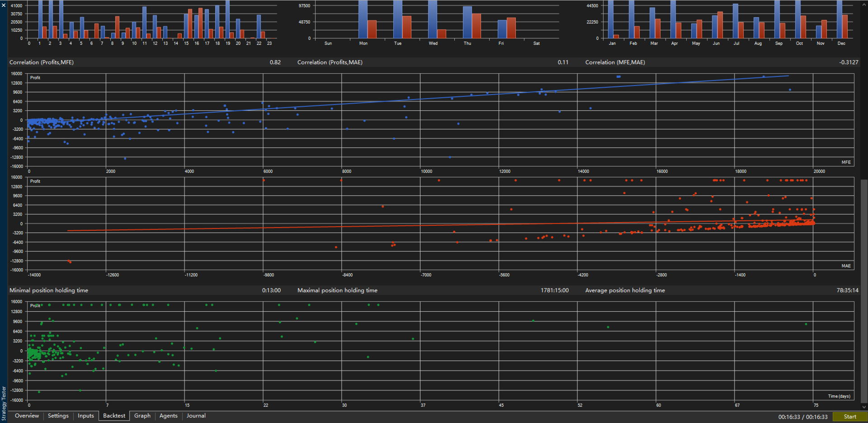Click the Jun red bar in monthly chart
Screen dimensions: 868x423
coord(720,25)
